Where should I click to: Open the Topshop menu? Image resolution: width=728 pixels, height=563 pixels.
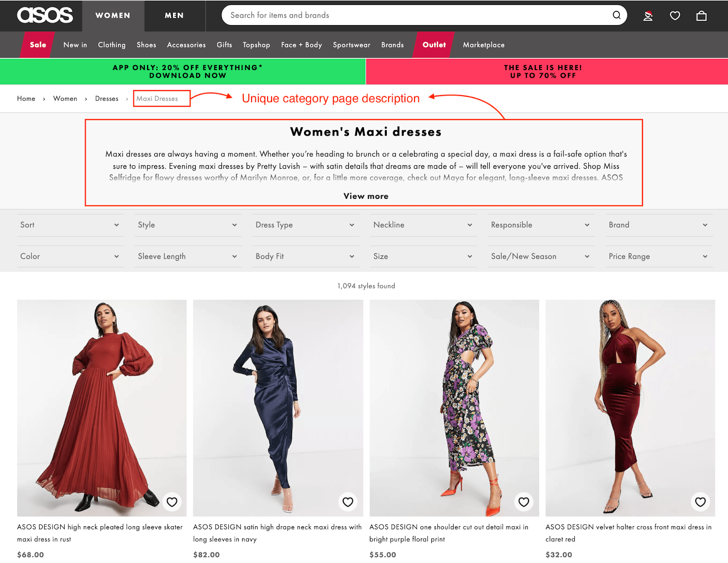(256, 45)
